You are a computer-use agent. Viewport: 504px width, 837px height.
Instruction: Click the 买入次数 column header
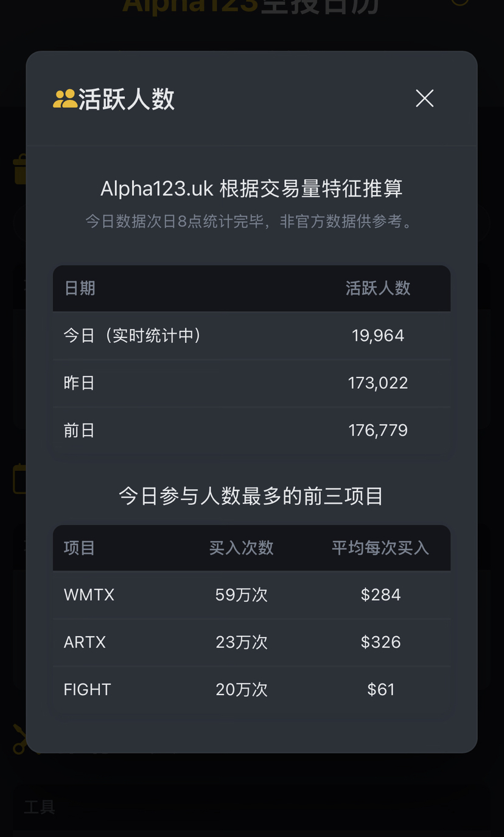241,548
